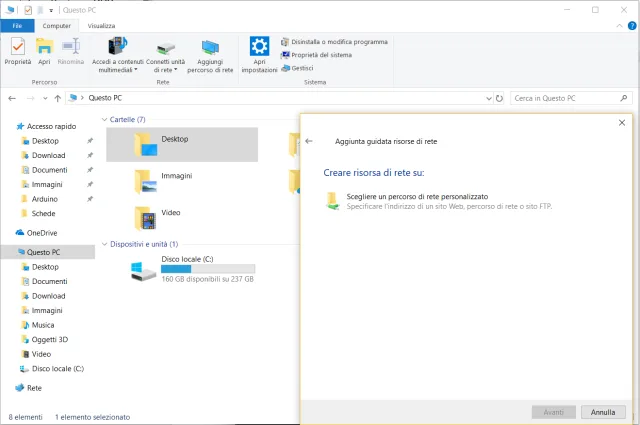Go back with the Explorer back arrow
This screenshot has height=425, width=640.
point(12,98)
